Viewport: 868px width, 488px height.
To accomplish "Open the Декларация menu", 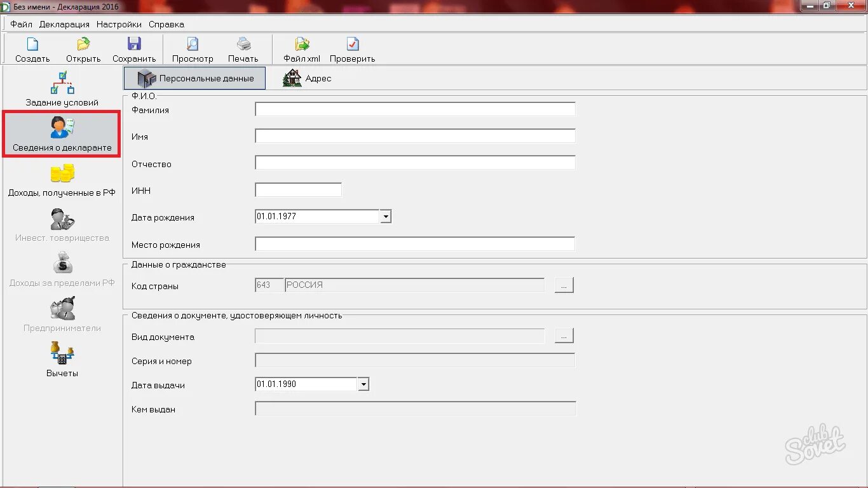I will (x=64, y=24).
